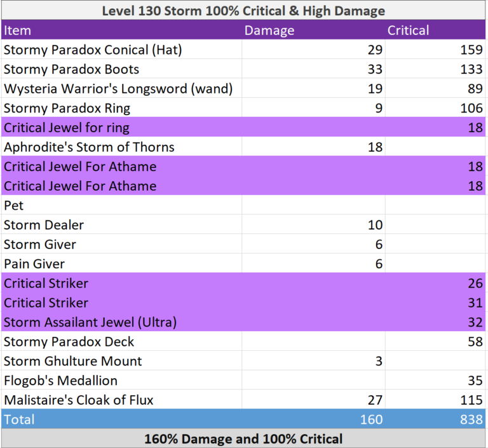Select critical value 58 for Stormy Paradox Deck
The height and width of the screenshot is (448, 488).
pos(435,341)
